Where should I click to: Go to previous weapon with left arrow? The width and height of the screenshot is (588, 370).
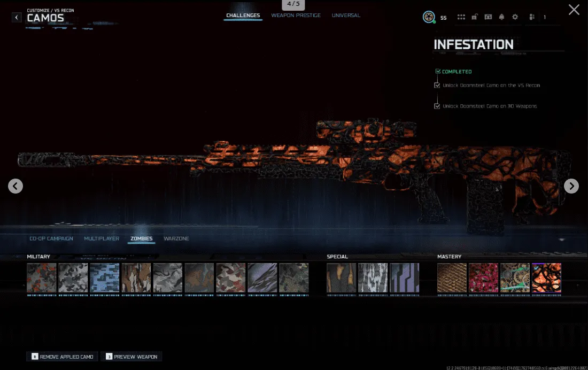pos(15,186)
